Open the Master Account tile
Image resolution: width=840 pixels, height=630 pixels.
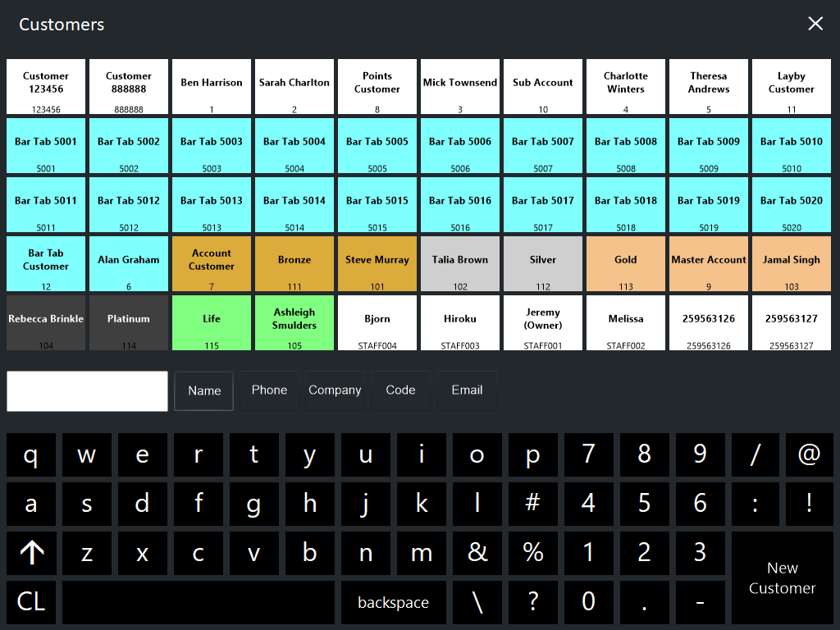(x=709, y=263)
